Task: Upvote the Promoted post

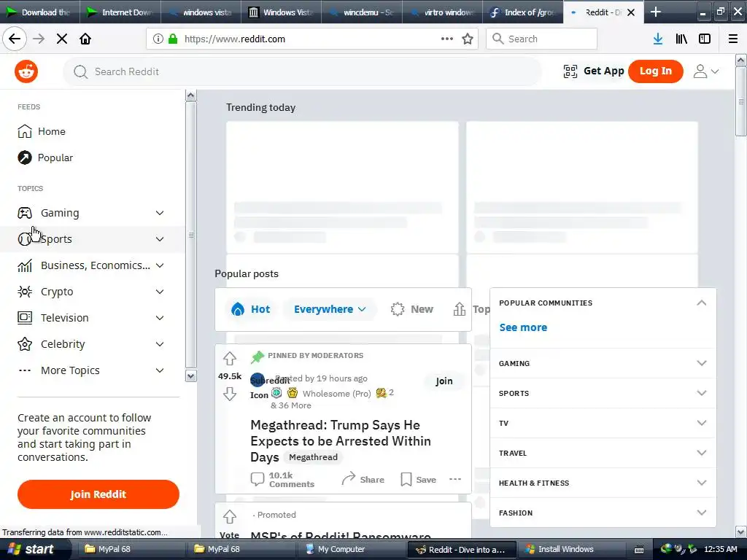Action: pos(230,517)
